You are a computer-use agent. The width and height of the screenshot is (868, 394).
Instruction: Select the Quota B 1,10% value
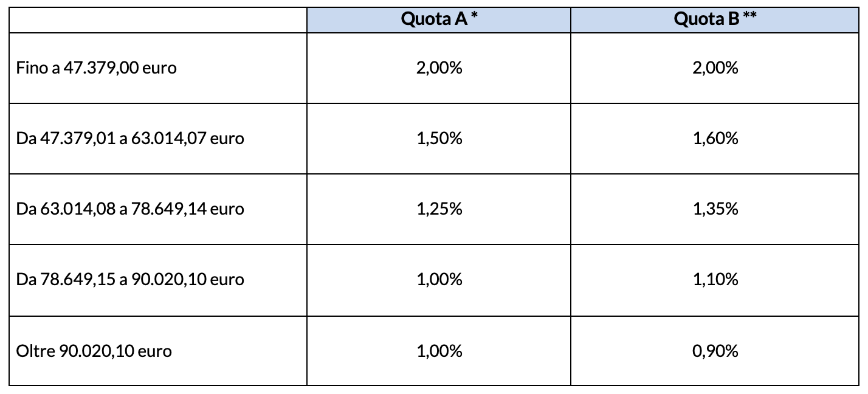(x=715, y=280)
